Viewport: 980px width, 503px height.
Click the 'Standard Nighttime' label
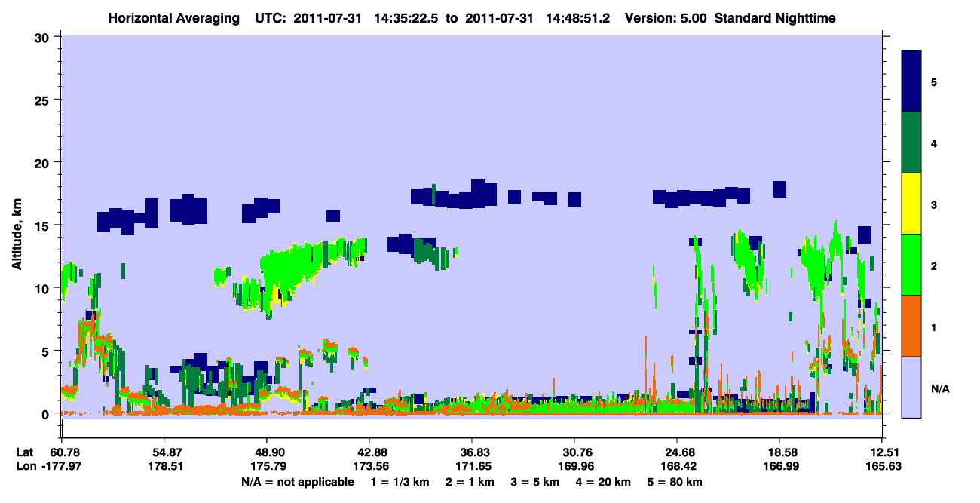[776, 17]
